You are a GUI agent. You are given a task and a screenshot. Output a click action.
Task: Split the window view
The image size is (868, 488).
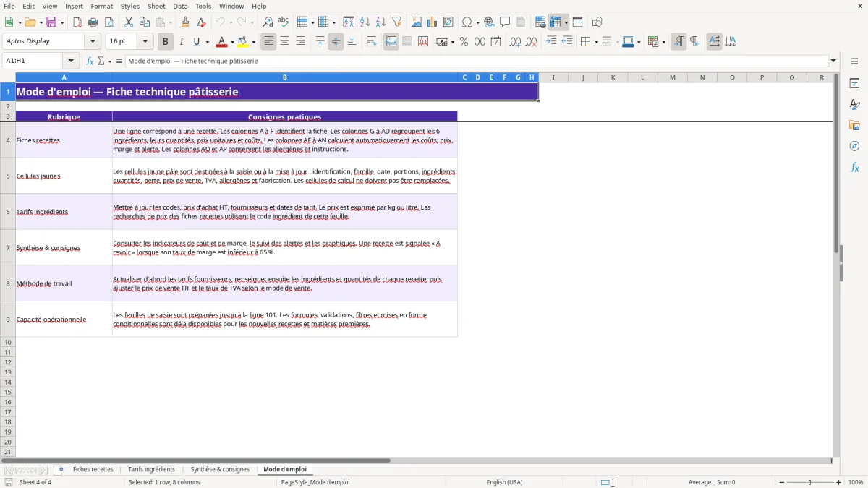pyautogui.click(x=578, y=22)
